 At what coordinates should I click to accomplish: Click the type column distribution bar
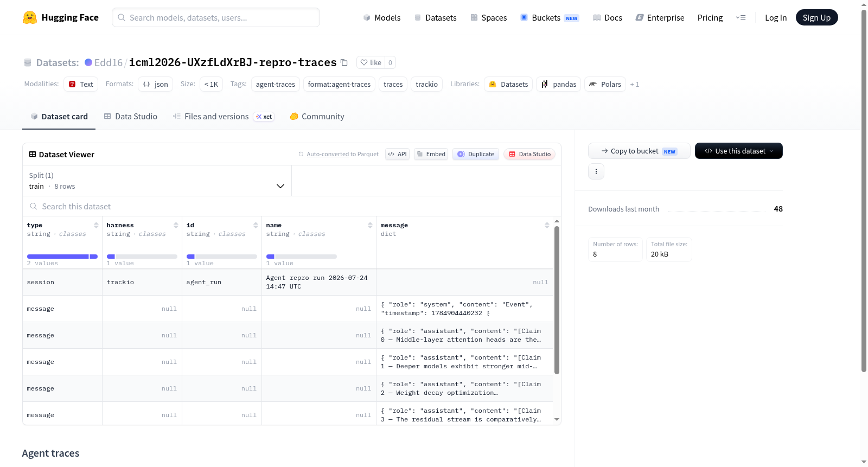(x=62, y=257)
